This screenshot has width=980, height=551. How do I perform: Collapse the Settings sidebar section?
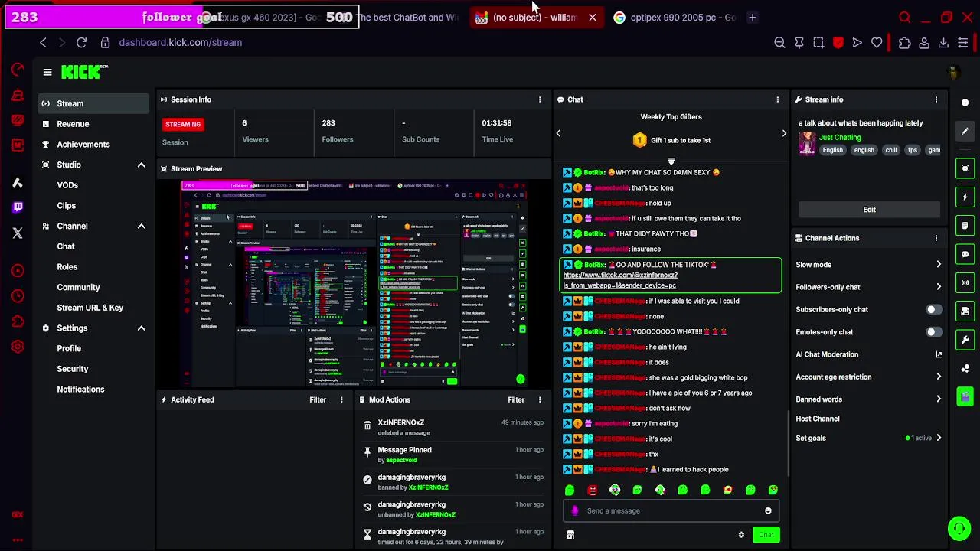141,328
